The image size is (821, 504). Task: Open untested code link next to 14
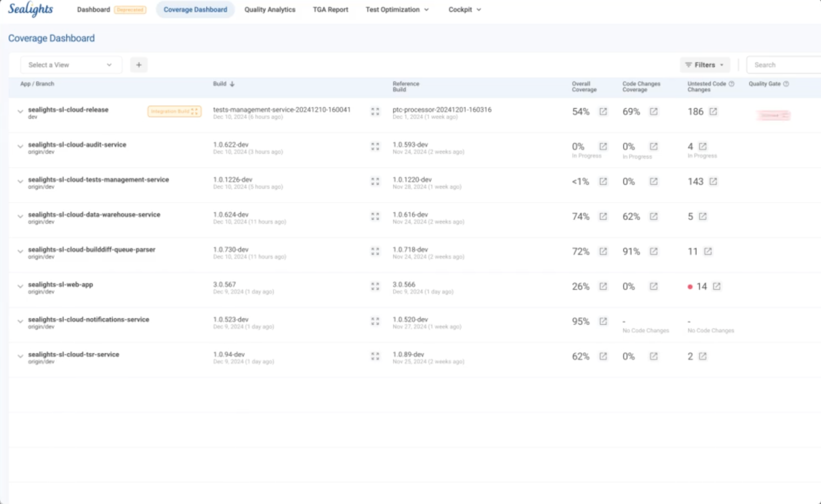[716, 286]
